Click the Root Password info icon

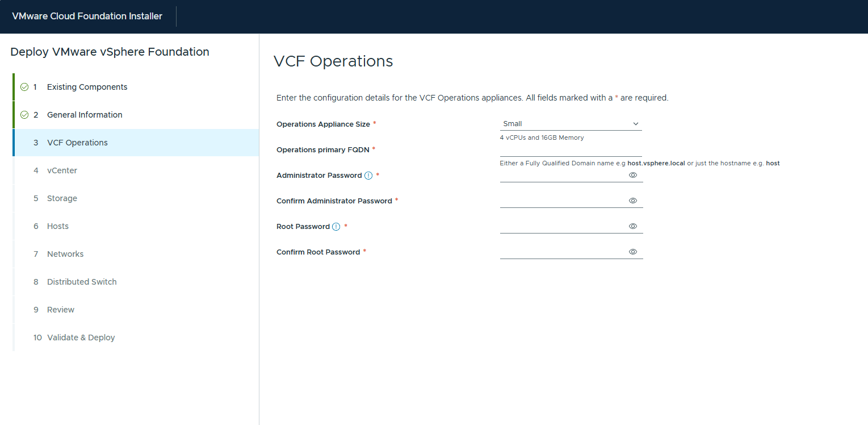click(336, 227)
